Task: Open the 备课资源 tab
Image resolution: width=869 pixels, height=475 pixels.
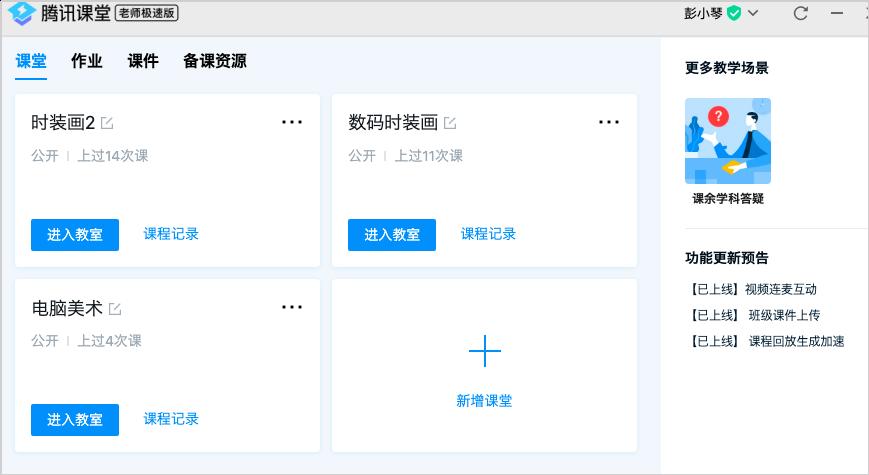Action: coord(214,61)
